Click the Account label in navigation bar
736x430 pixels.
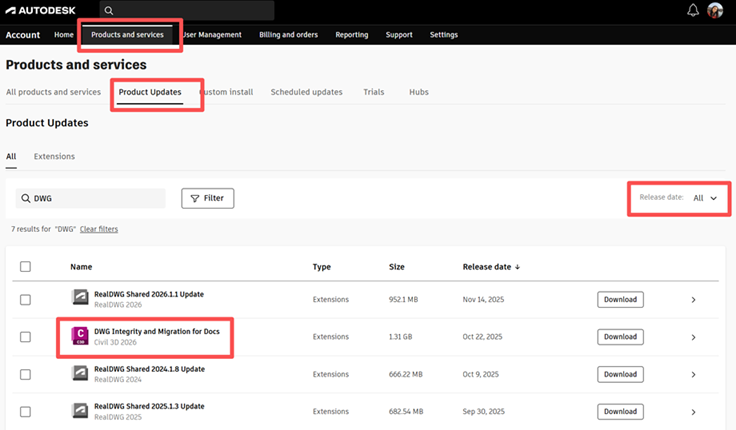click(x=23, y=35)
